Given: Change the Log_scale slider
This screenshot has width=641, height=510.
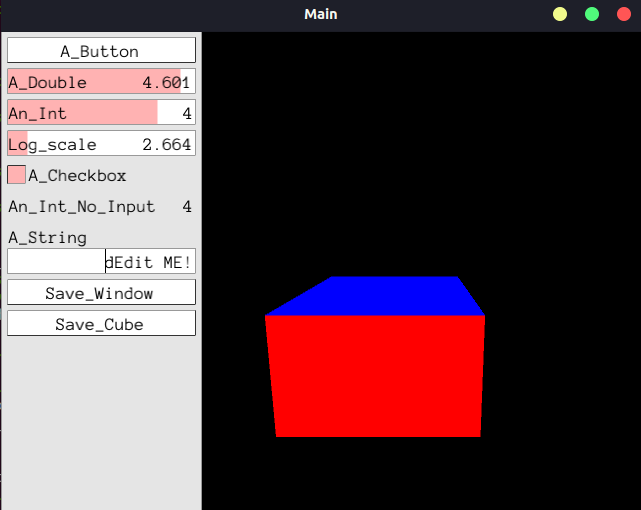Looking at the screenshot, I should [101, 143].
